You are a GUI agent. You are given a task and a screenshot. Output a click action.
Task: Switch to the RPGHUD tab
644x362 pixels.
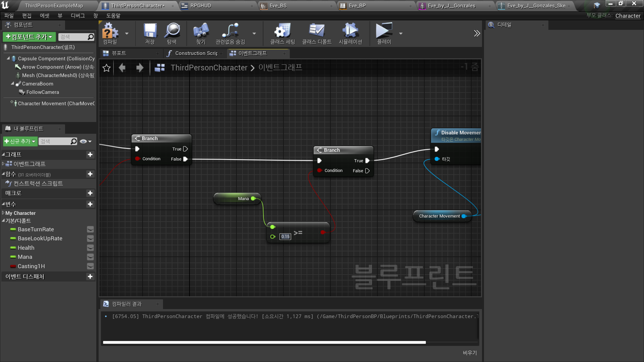tap(201, 6)
